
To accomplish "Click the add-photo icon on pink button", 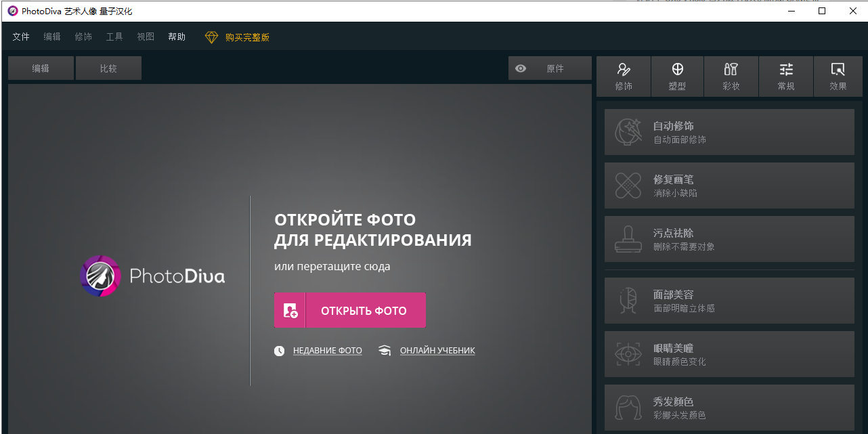I will pos(290,311).
